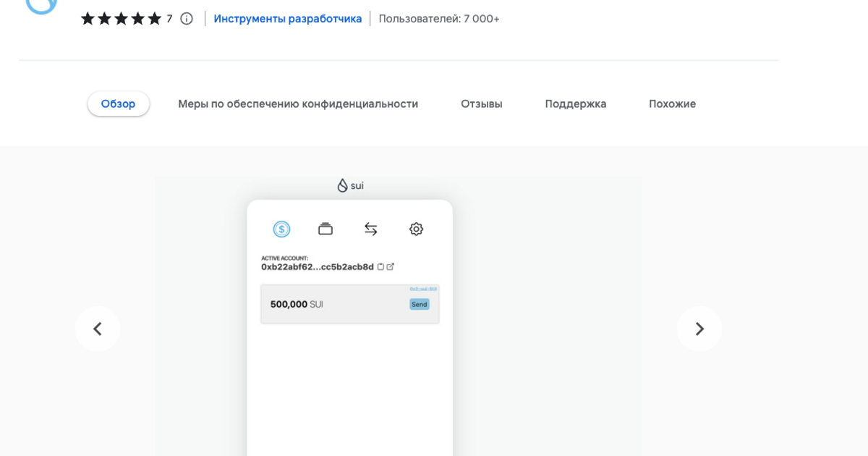Click the external link icon beside address
Viewport: 868px width, 456px height.
[391, 266]
